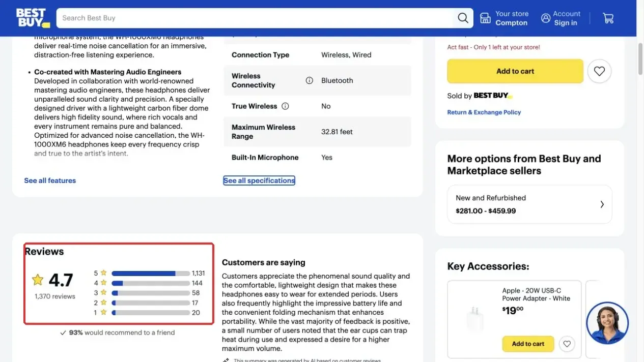Viewport: 644px width, 362px height.
Task: Click the $19.00 adapter price
Action: [x=513, y=310]
